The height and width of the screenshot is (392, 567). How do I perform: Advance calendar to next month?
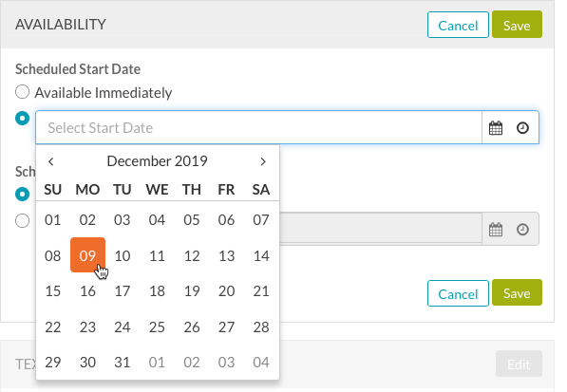[263, 161]
